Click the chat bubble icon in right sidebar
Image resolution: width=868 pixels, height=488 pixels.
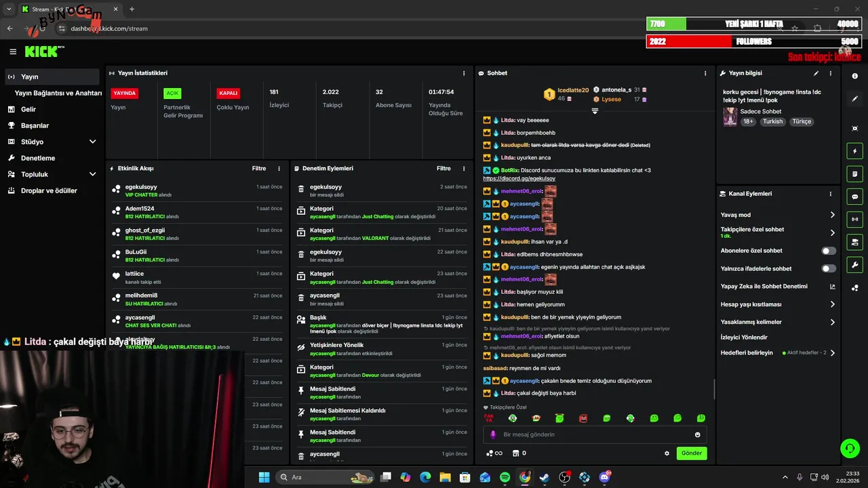855,197
